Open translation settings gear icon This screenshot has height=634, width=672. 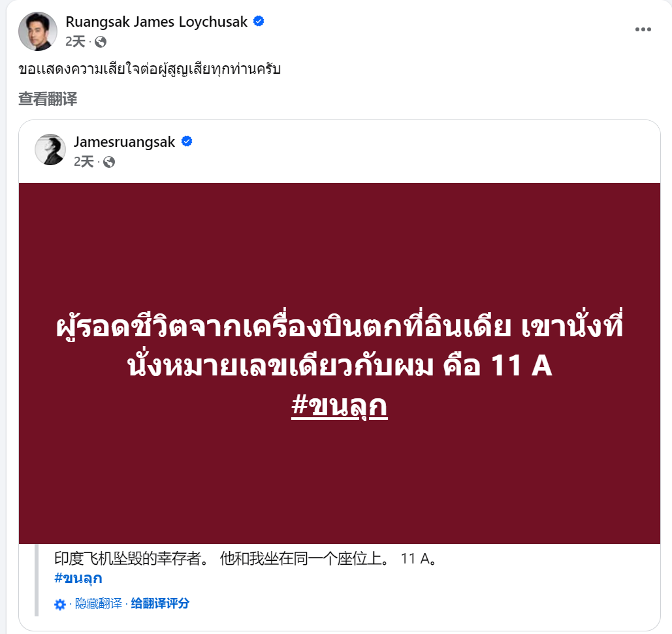click(x=60, y=605)
